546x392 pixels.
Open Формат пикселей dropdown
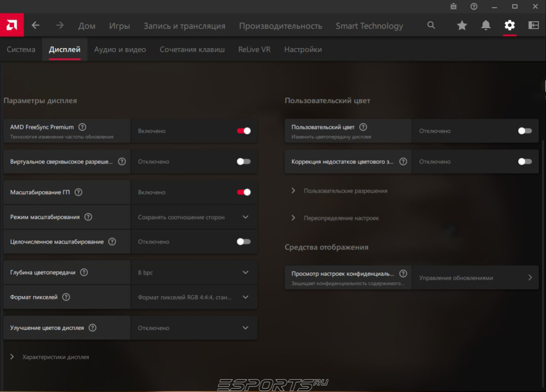point(194,297)
